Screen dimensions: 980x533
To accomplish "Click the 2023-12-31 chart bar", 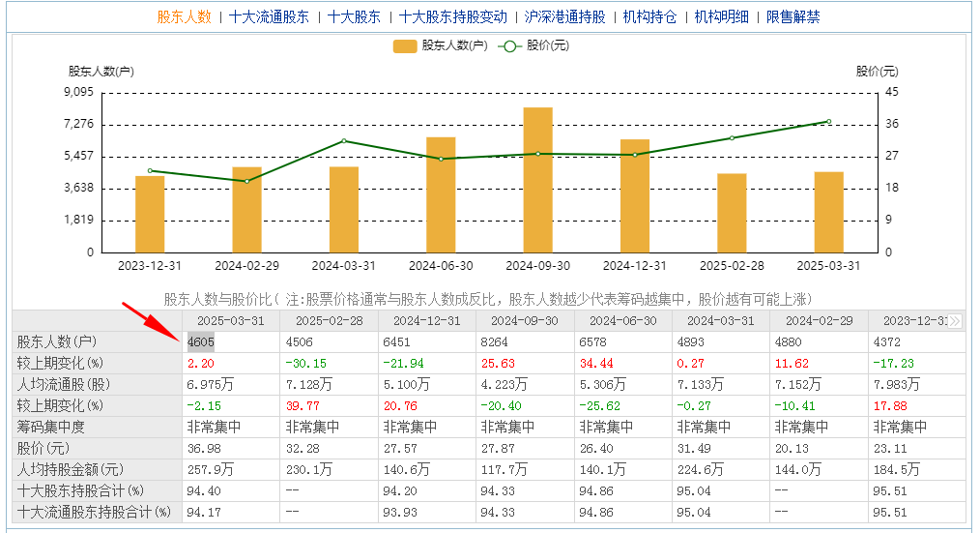I will 150,214.
